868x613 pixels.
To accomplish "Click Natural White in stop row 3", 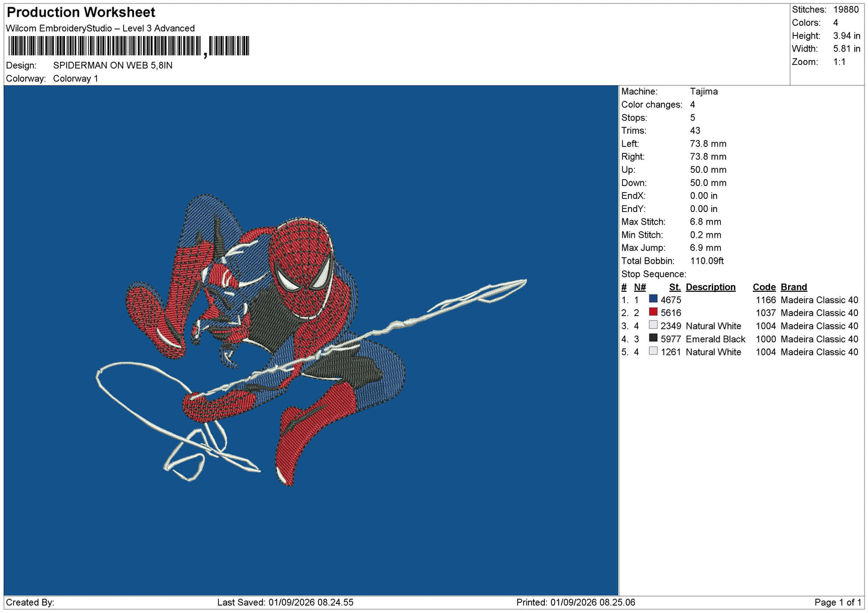I will tap(714, 326).
